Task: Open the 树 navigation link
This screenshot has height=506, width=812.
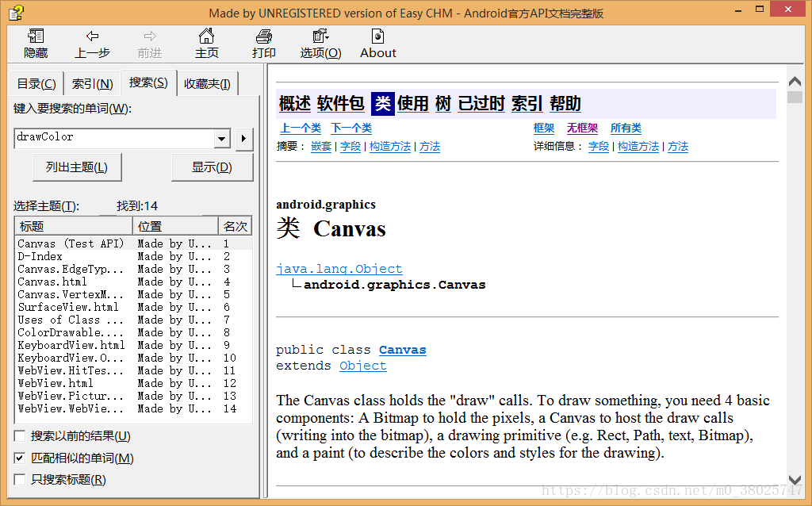Action: (x=442, y=104)
